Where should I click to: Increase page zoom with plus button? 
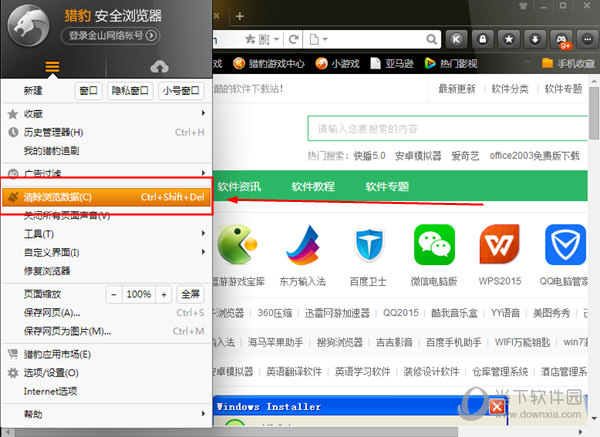(164, 294)
